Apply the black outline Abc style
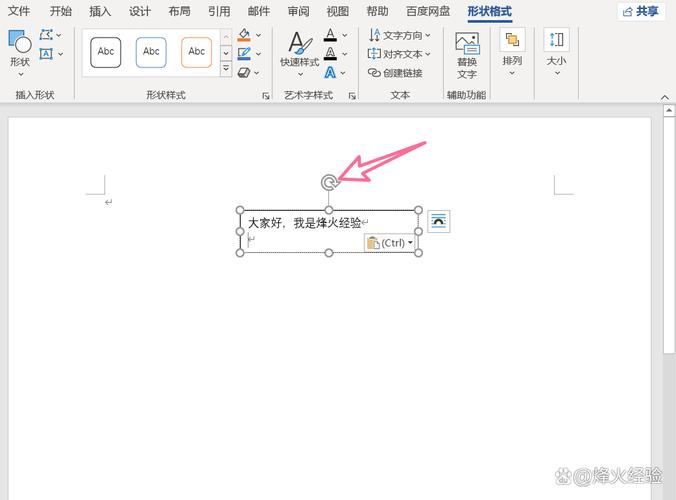 (x=106, y=52)
